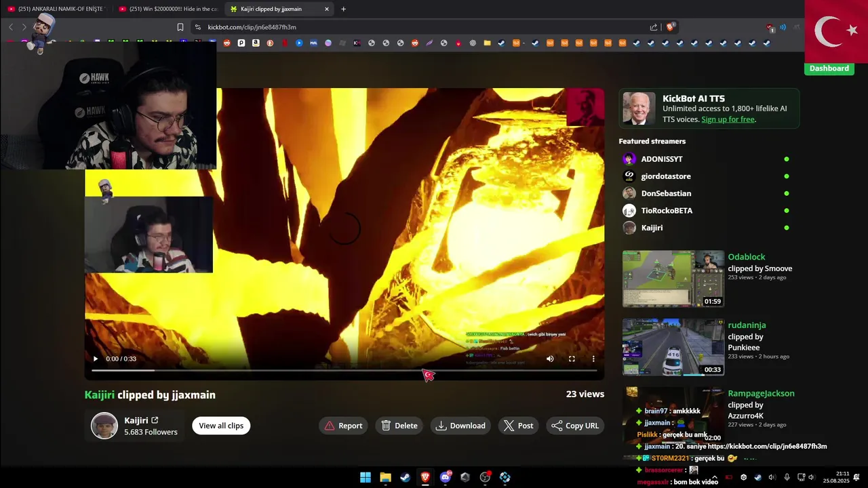868x488 pixels.
Task: Open the sound waves extension icon in toolbar
Action: [783, 27]
